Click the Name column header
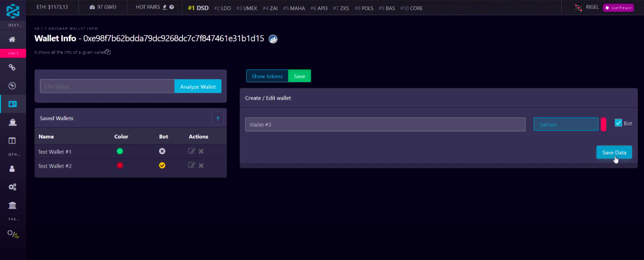This screenshot has height=260, width=644. (x=46, y=136)
